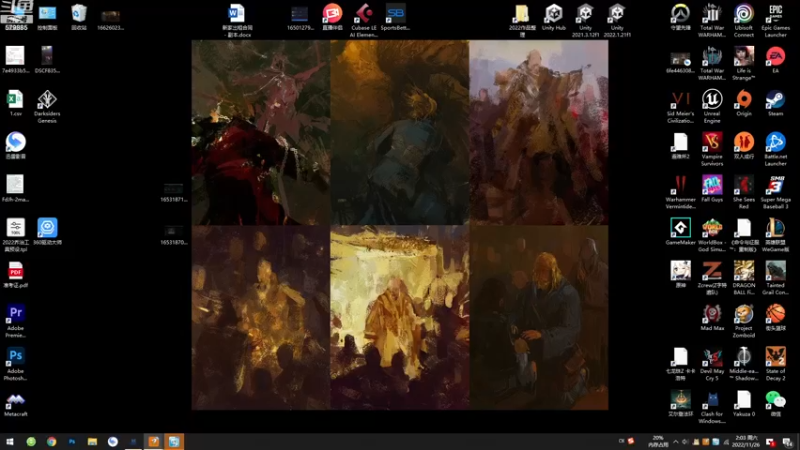Open the Unity Hub desktop shortcut
The width and height of the screenshot is (800, 450).
pyautogui.click(x=554, y=17)
